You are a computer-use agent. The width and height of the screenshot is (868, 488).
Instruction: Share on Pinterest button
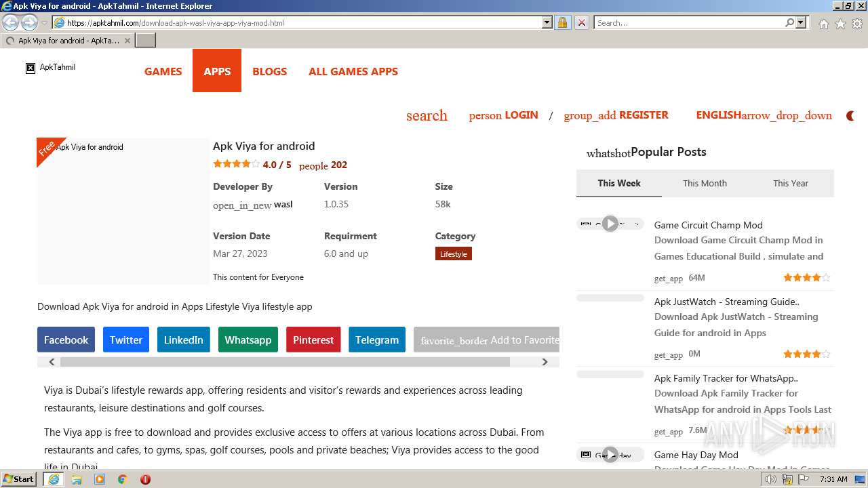[313, 340]
